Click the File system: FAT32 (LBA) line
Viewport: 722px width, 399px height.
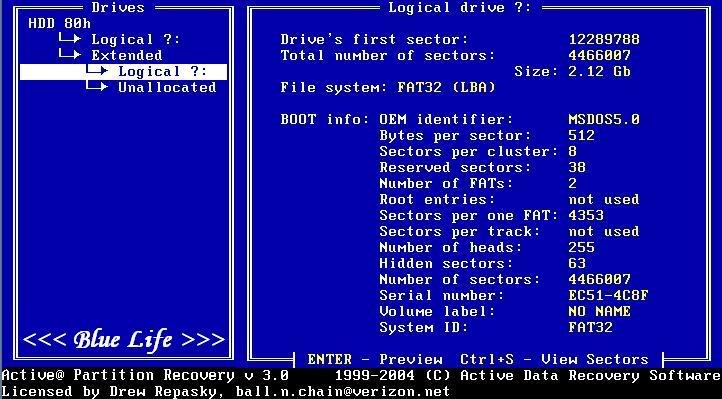coord(388,87)
